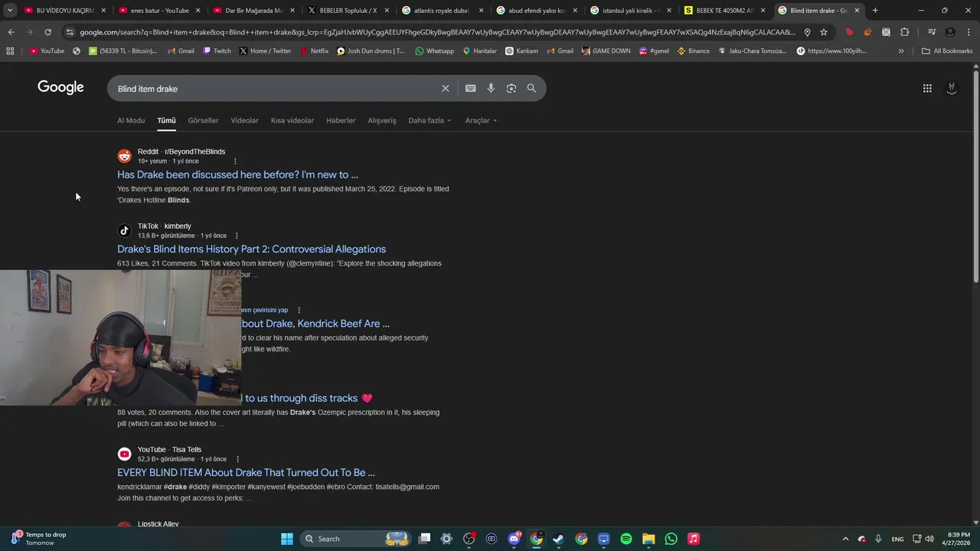Reload the current page
Screen dimensions: 980x551
click(x=47, y=32)
